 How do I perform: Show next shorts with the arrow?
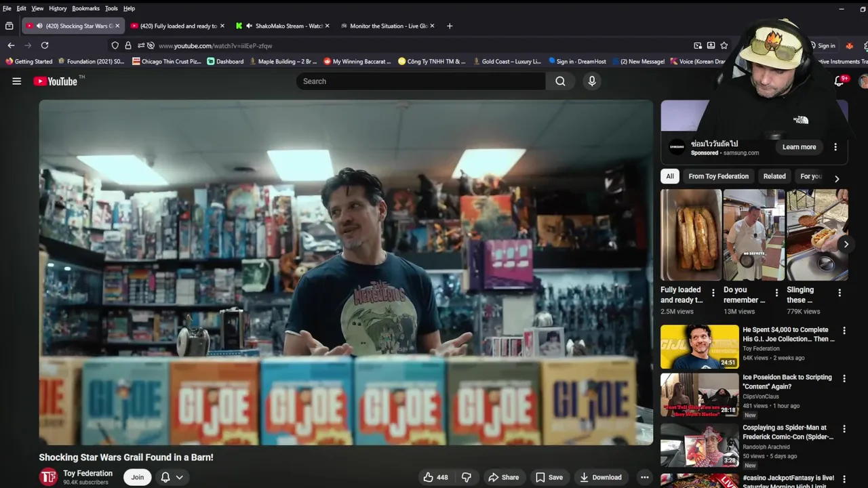846,244
